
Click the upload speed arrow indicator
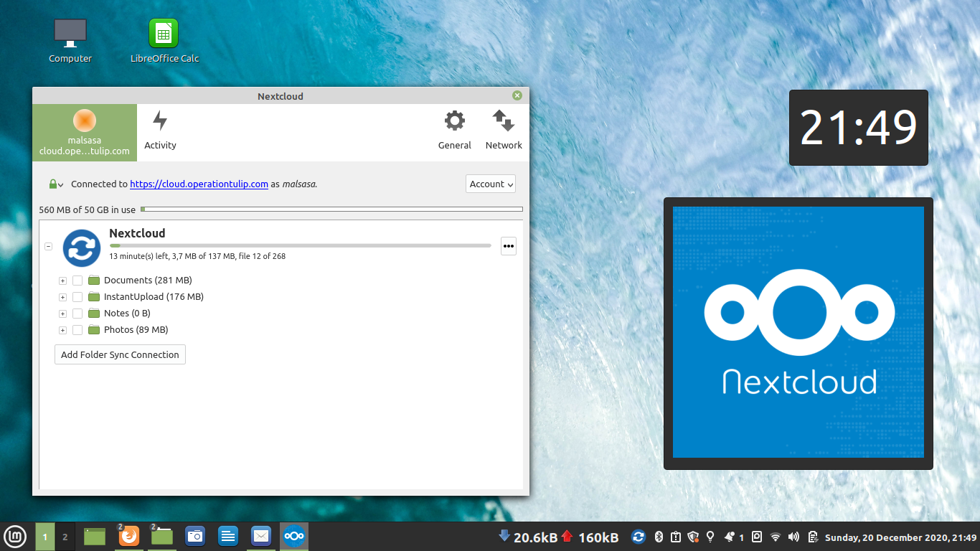pos(567,536)
